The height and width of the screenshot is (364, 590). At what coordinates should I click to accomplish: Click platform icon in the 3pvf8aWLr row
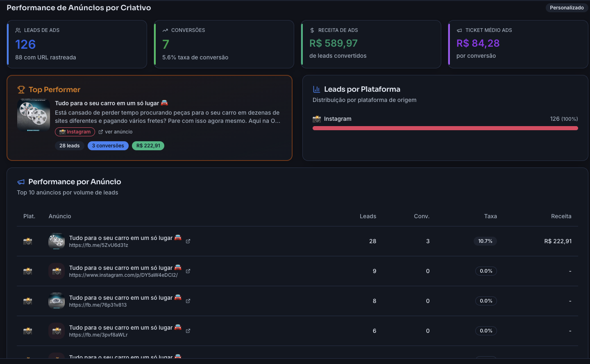tap(27, 331)
